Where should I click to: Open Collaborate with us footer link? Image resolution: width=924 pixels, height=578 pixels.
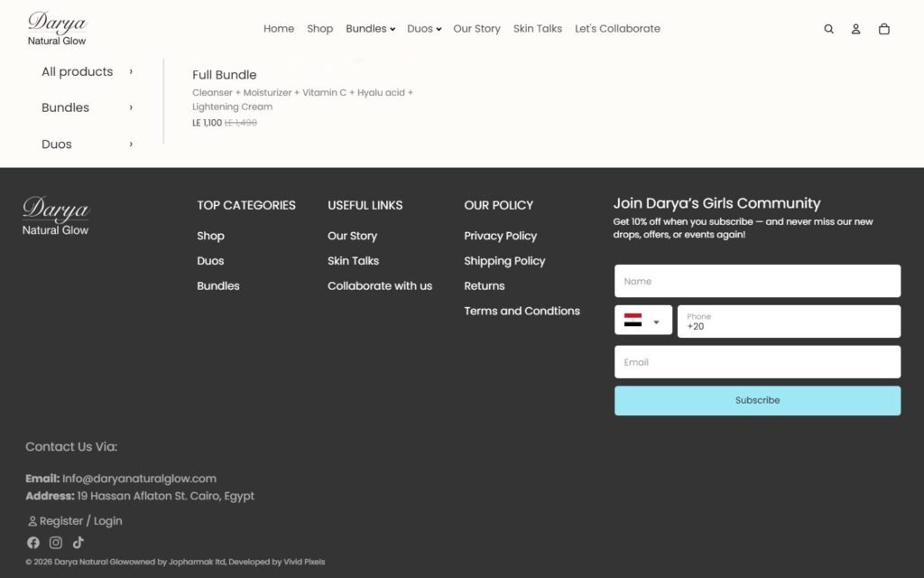(x=380, y=286)
